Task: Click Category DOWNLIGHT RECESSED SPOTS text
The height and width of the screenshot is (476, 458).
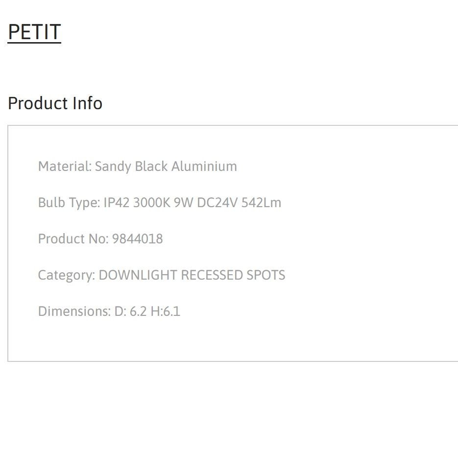Action: (x=162, y=275)
